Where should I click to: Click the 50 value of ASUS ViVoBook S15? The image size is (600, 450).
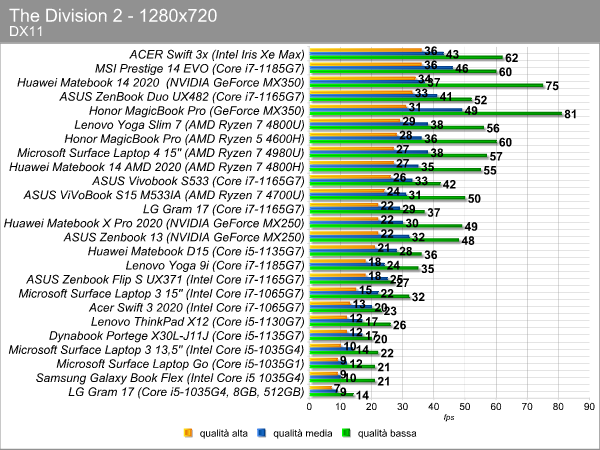tap(474, 199)
